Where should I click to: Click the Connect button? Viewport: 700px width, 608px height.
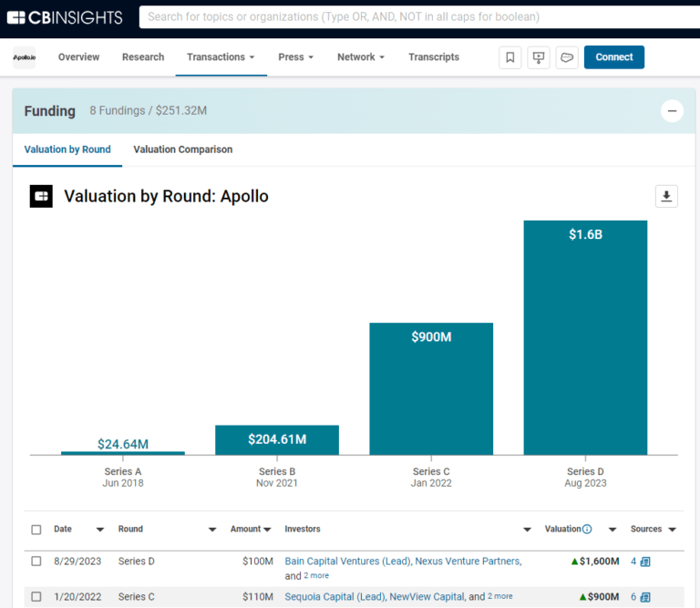[x=613, y=57]
